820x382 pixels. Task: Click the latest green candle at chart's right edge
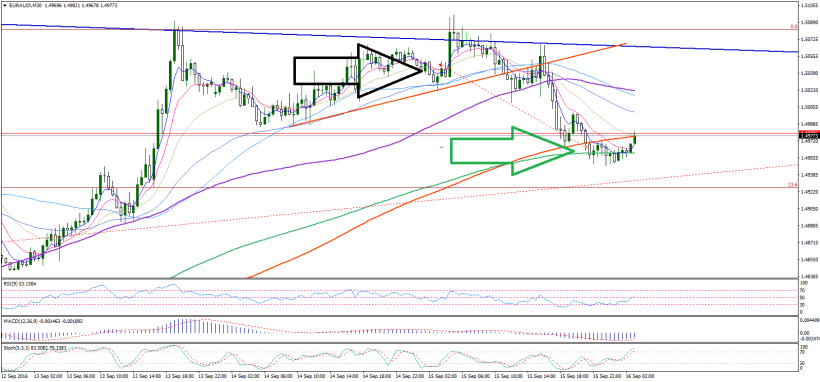click(635, 139)
